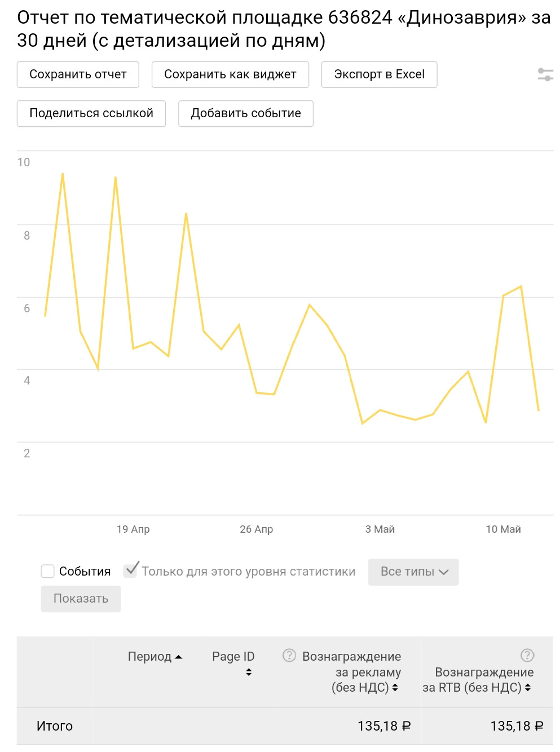Sort by Page ID arrows
Screen dimensions: 560x752
coord(249,672)
